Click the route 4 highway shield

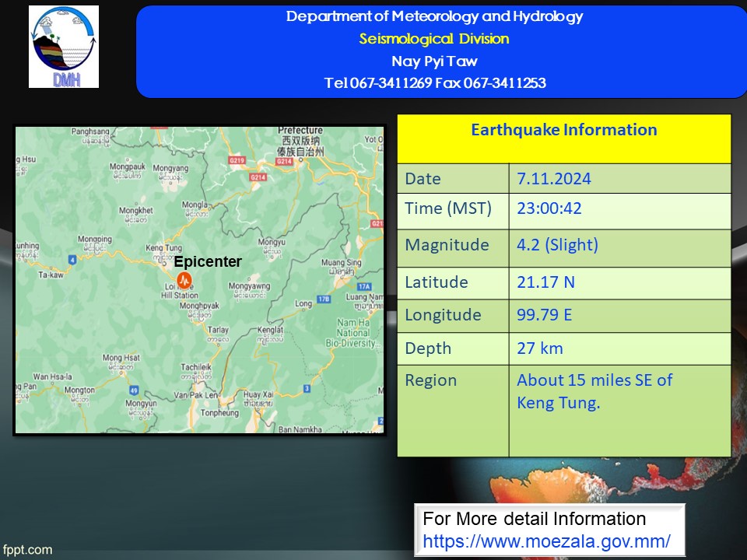[x=72, y=260]
